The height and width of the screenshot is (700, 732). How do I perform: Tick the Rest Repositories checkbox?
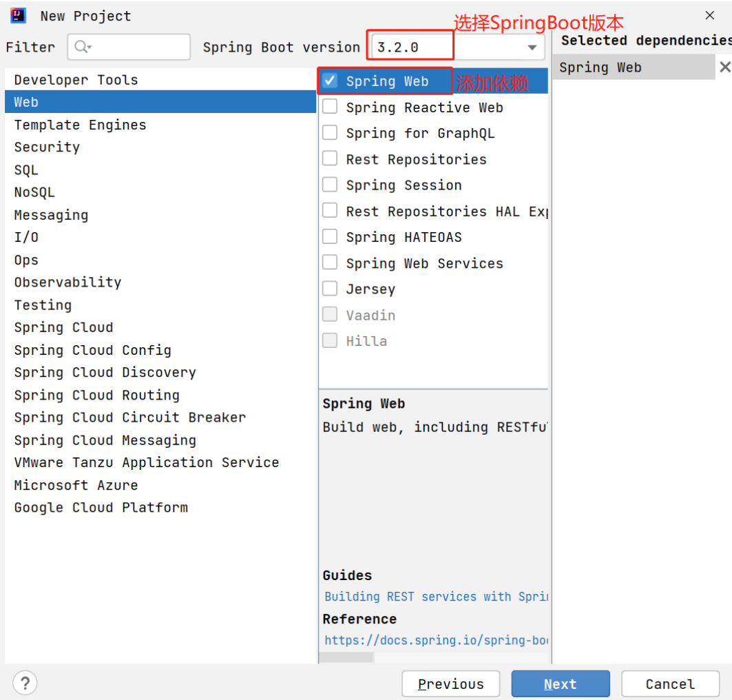point(330,158)
